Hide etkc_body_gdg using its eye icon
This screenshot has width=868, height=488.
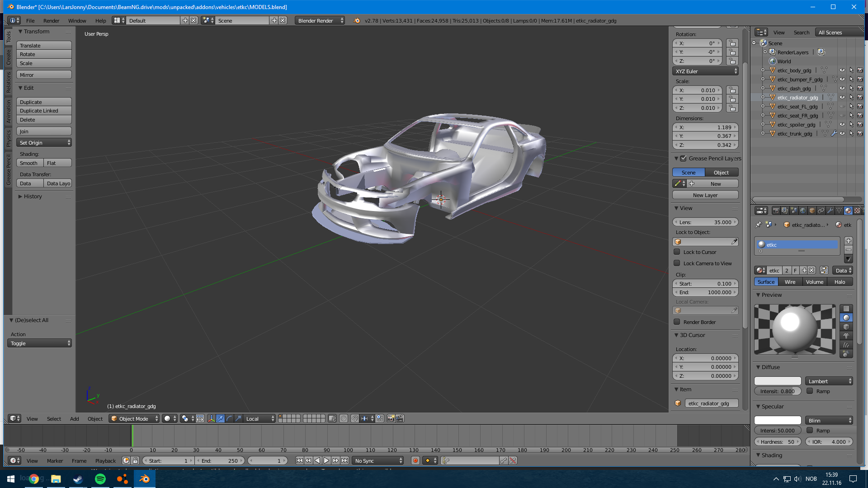click(842, 70)
